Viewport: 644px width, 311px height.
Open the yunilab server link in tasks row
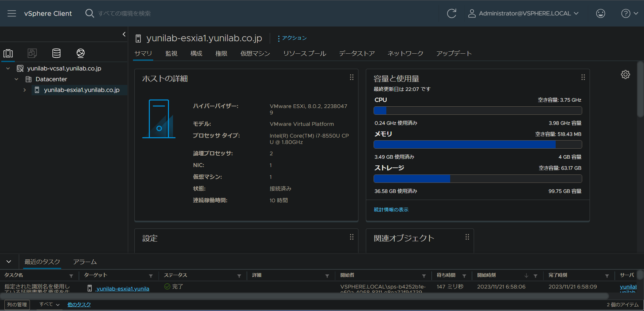pyautogui.click(x=628, y=287)
